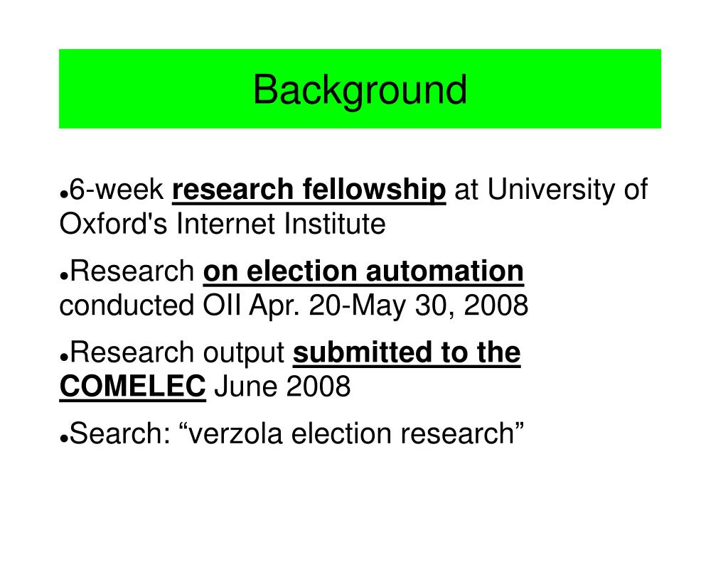Open the underlined 'on election automation' text

tap(363, 271)
